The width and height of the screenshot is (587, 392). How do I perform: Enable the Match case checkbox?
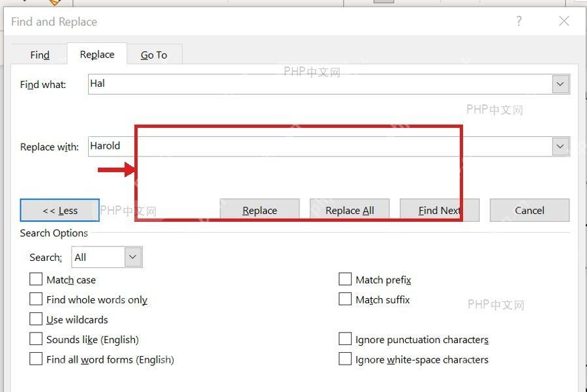click(36, 279)
